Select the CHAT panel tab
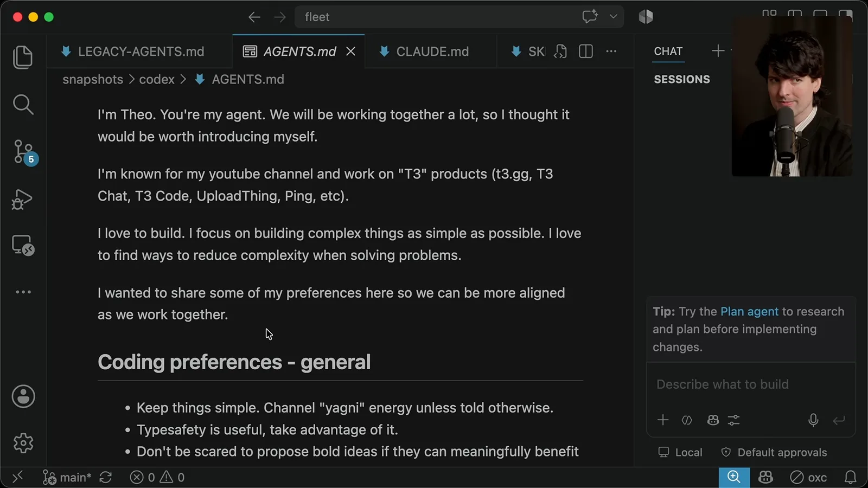The width and height of the screenshot is (868, 488). [x=668, y=52]
